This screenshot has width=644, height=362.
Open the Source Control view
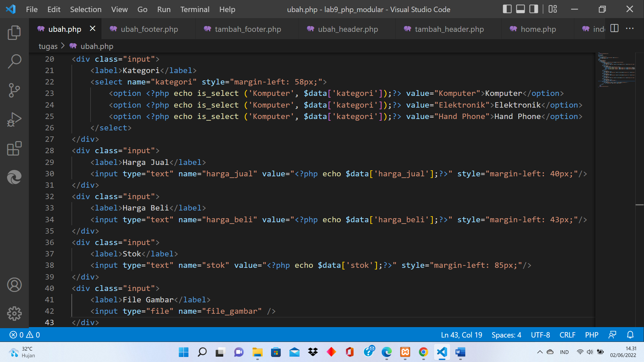click(14, 90)
